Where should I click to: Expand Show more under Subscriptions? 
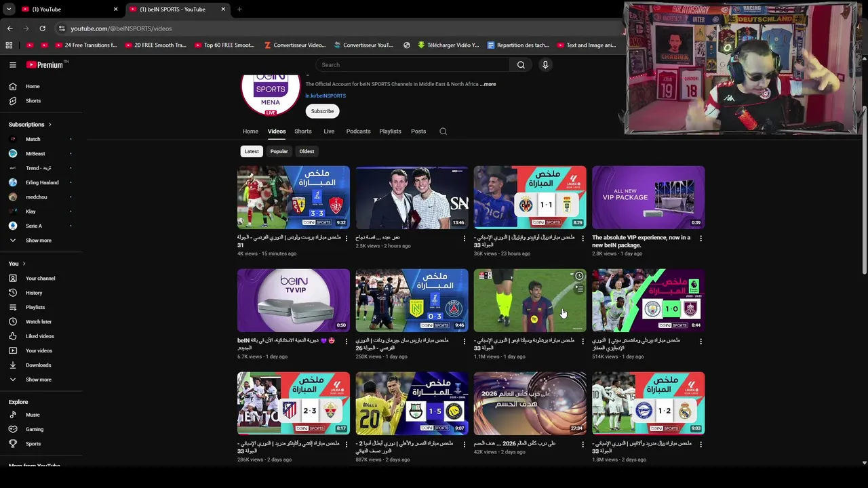click(38, 240)
